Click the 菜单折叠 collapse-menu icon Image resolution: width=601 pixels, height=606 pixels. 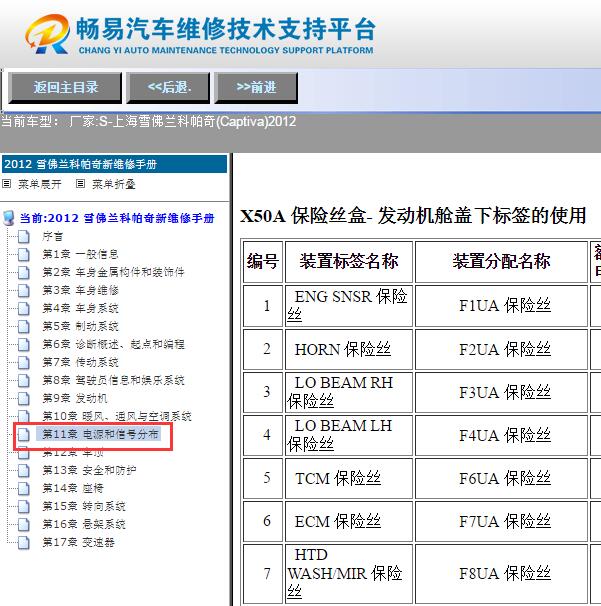(x=80, y=184)
